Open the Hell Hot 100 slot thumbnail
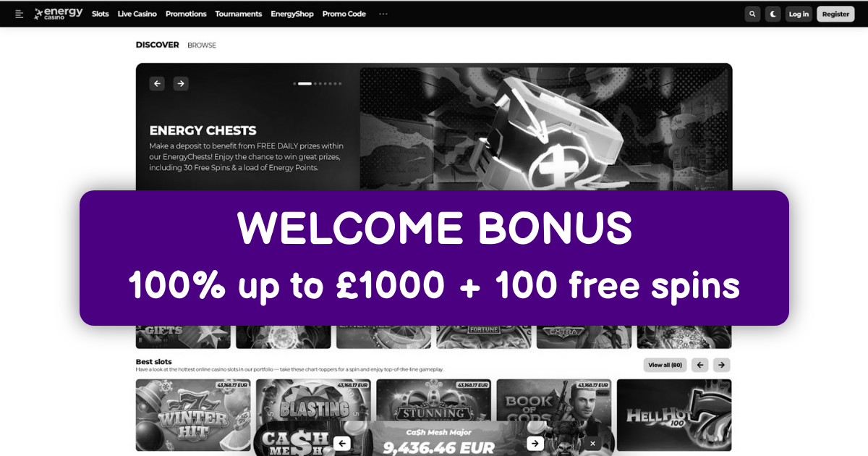The height and width of the screenshot is (456, 868). (x=674, y=415)
